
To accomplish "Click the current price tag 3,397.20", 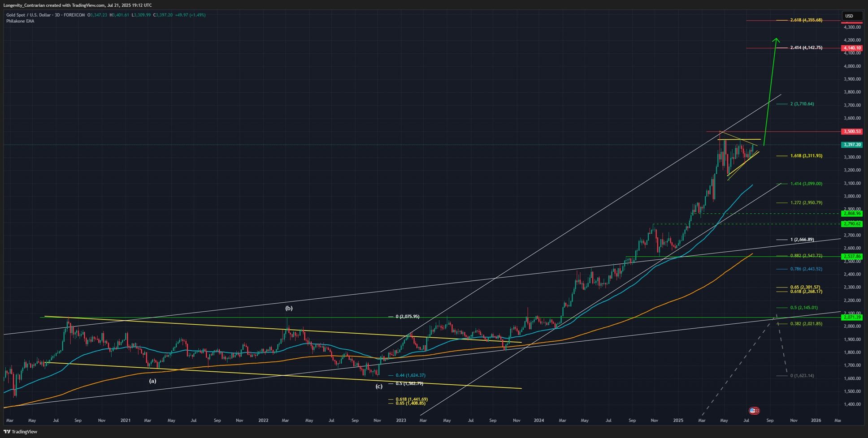I will pos(852,145).
